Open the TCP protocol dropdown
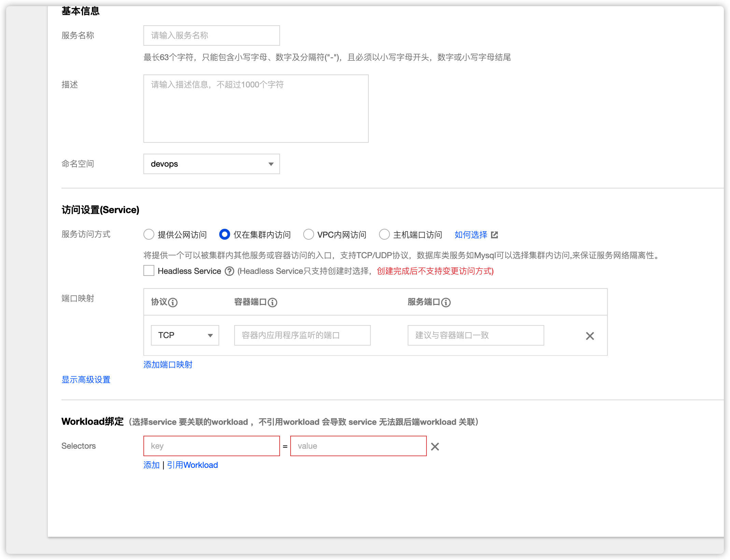Image resolution: width=730 pixels, height=560 pixels. (185, 336)
